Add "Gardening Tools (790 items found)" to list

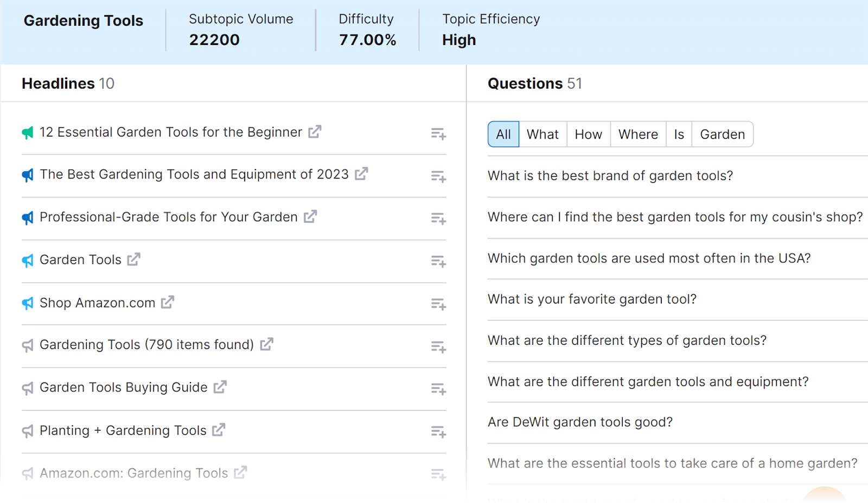[x=438, y=347]
